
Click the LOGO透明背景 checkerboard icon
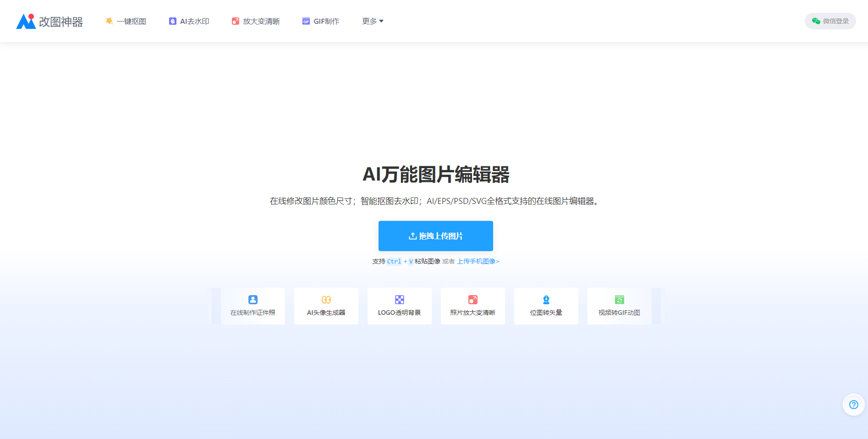(x=400, y=300)
